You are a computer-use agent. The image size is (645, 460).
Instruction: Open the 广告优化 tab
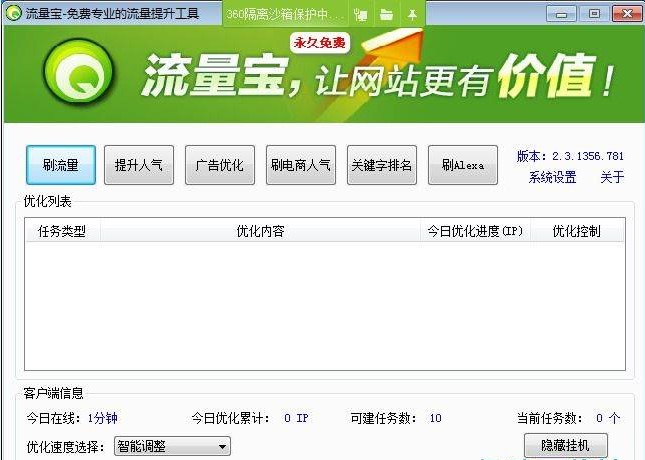coord(220,165)
